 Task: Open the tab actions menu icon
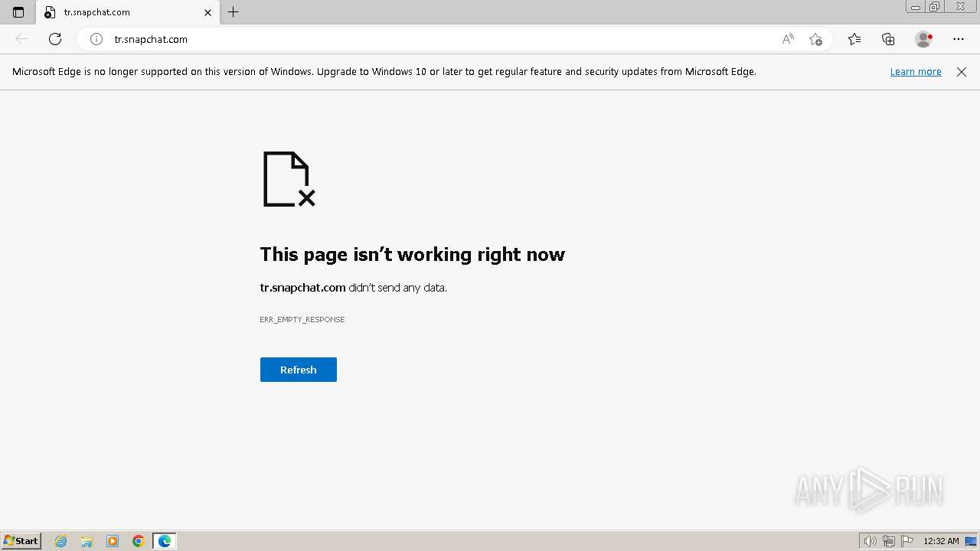click(18, 12)
